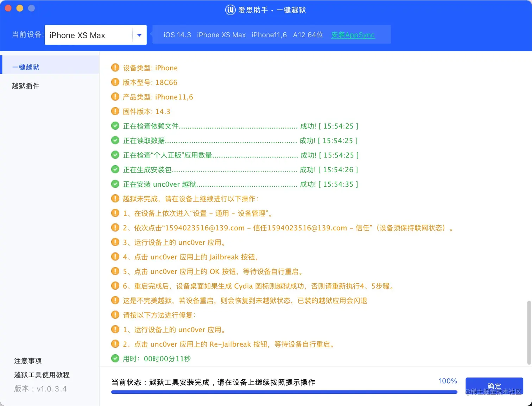Click iPhone11,6 in the header device info bar
532x406 pixels.
coord(269,35)
